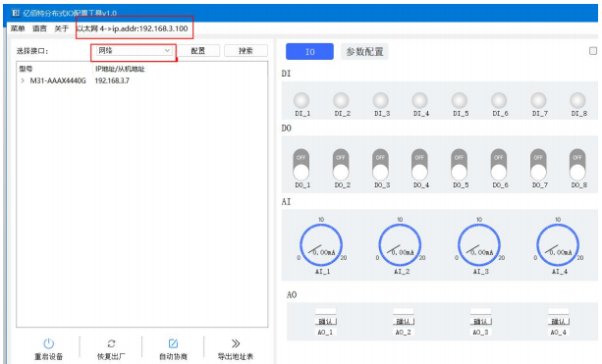Image resolution: width=602 pixels, height=364 pixels.
Task: Open the 菜单 menu
Action: click(x=18, y=28)
